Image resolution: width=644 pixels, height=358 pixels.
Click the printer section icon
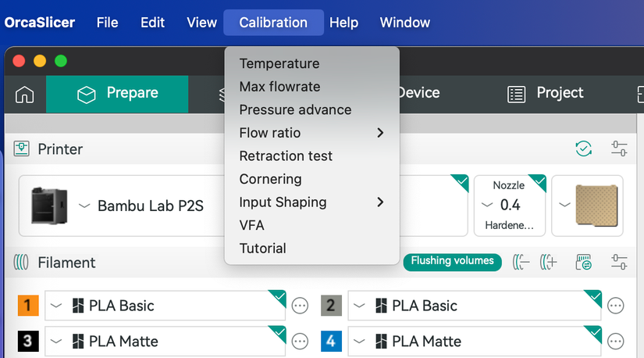[x=21, y=149]
